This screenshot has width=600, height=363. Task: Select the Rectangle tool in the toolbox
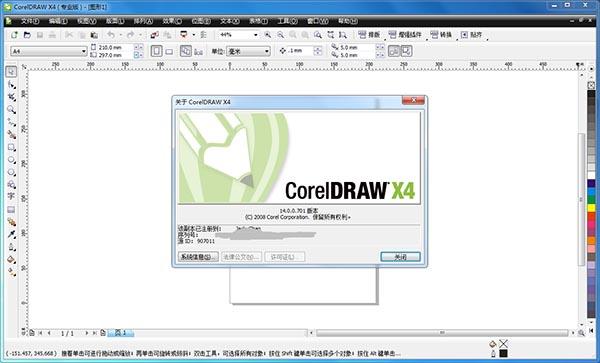pyautogui.click(x=11, y=148)
